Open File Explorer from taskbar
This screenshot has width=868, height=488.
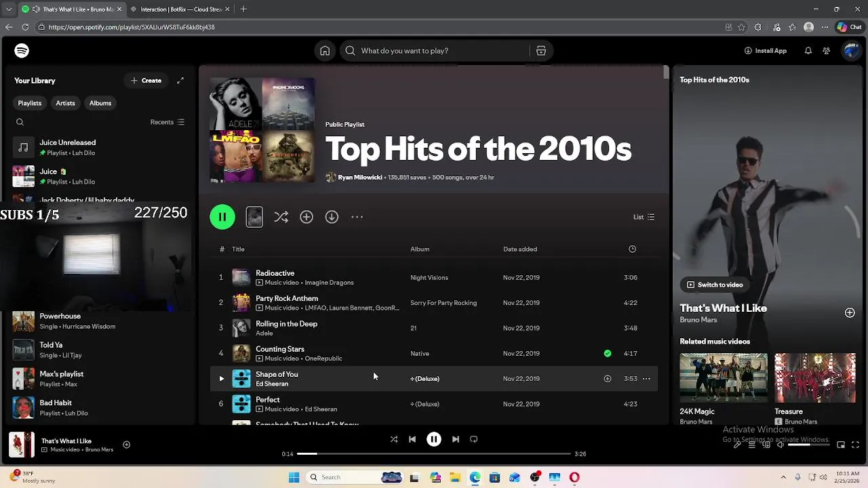click(455, 477)
